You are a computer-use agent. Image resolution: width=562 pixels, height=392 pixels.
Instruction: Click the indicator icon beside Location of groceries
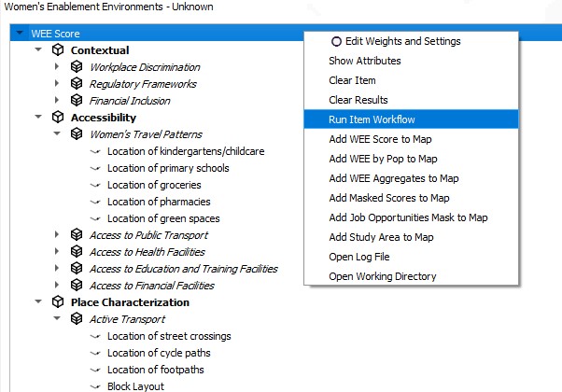[95, 185]
